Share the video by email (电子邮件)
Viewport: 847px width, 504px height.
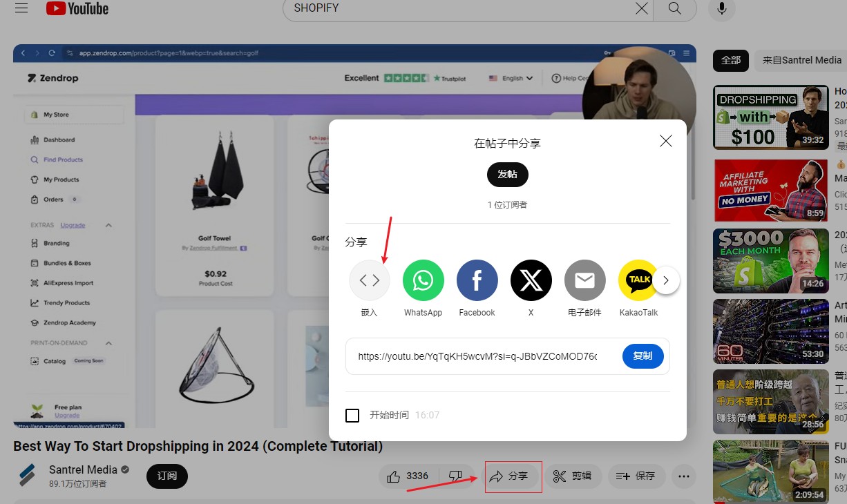[585, 280]
